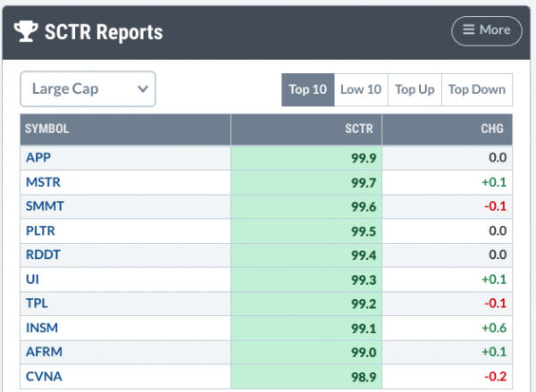Select the Top 10 tab
This screenshot has width=536, height=392.
[x=307, y=89]
